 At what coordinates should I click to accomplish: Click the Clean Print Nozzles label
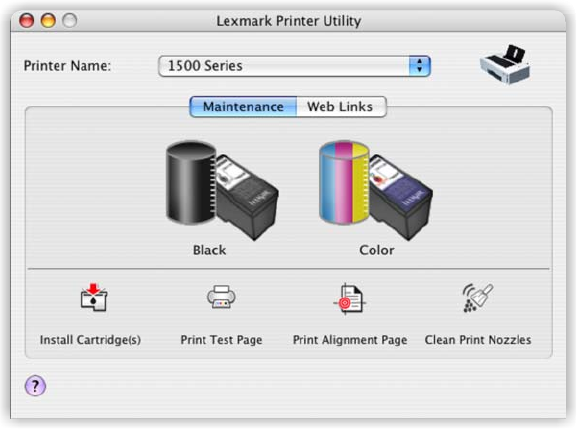(478, 340)
